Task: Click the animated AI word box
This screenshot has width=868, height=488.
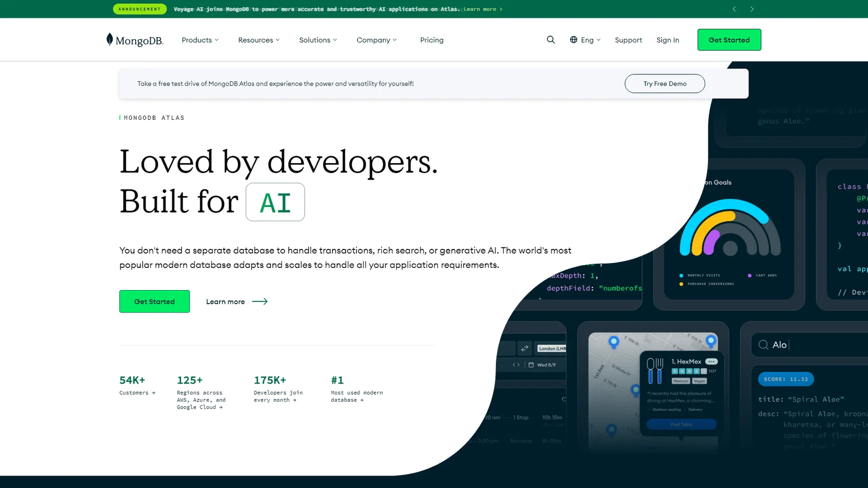Action: tap(275, 202)
